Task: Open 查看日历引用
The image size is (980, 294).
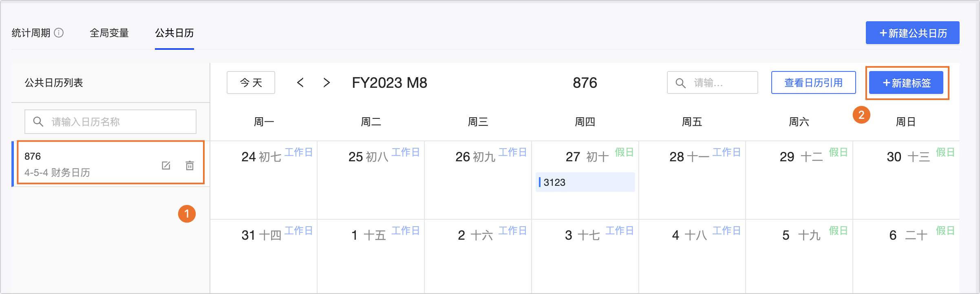Action: (x=813, y=83)
